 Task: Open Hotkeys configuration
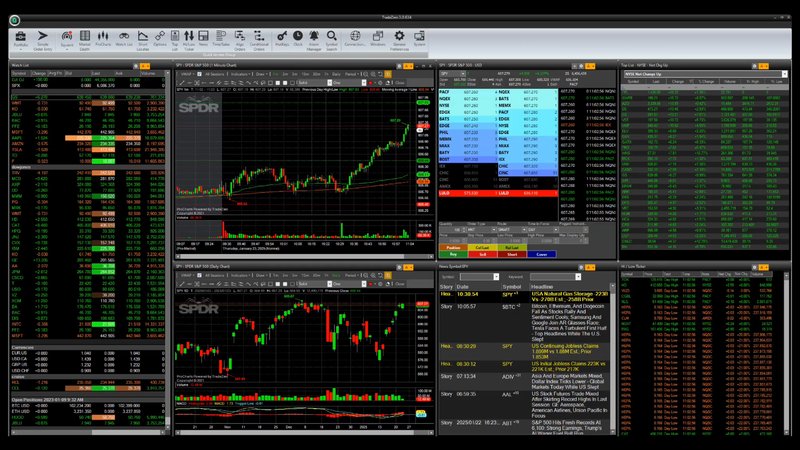coord(282,40)
